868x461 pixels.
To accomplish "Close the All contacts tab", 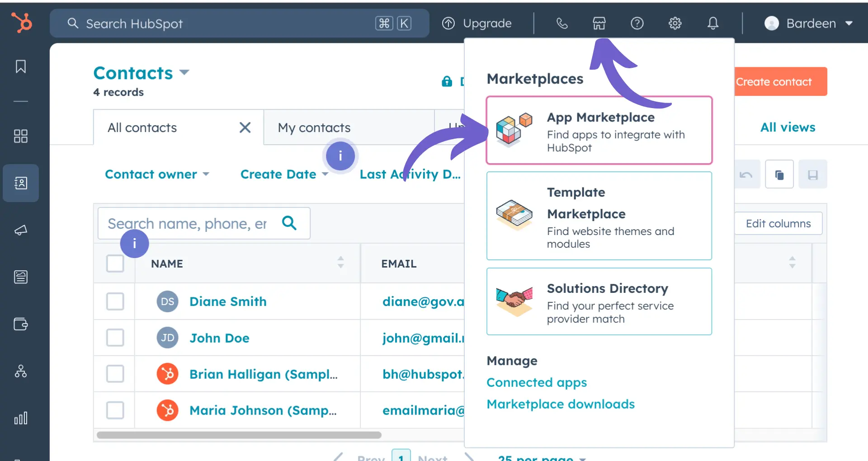I will pos(245,127).
